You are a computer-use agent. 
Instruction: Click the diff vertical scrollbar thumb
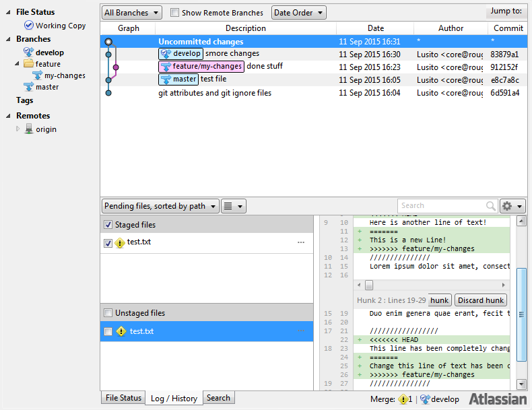tap(521, 315)
